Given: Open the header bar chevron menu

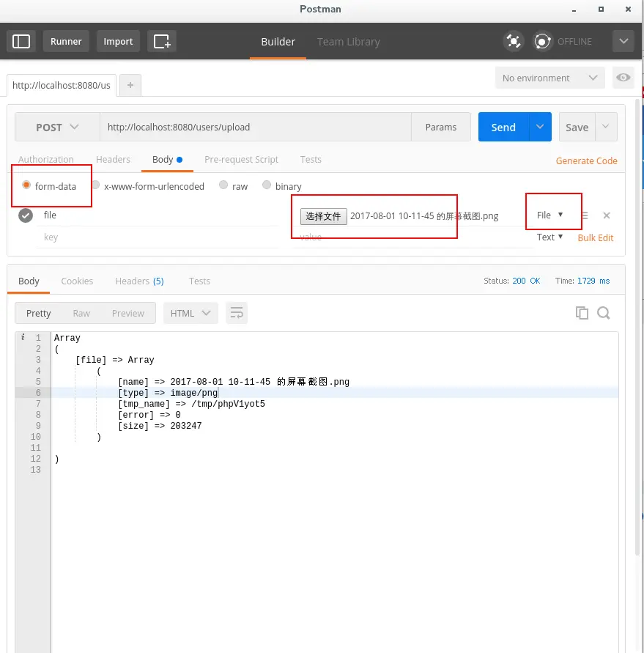Looking at the screenshot, I should point(623,41).
